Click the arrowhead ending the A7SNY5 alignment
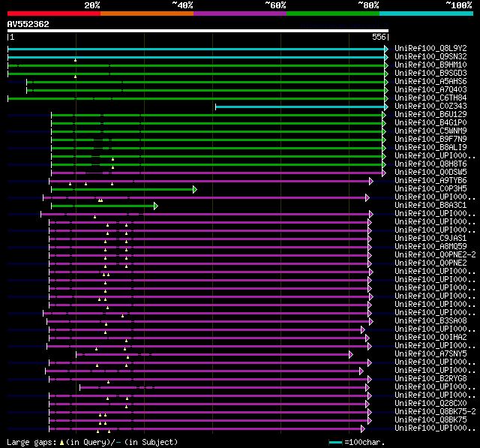The height and width of the screenshot is (448, 480). coord(351,355)
